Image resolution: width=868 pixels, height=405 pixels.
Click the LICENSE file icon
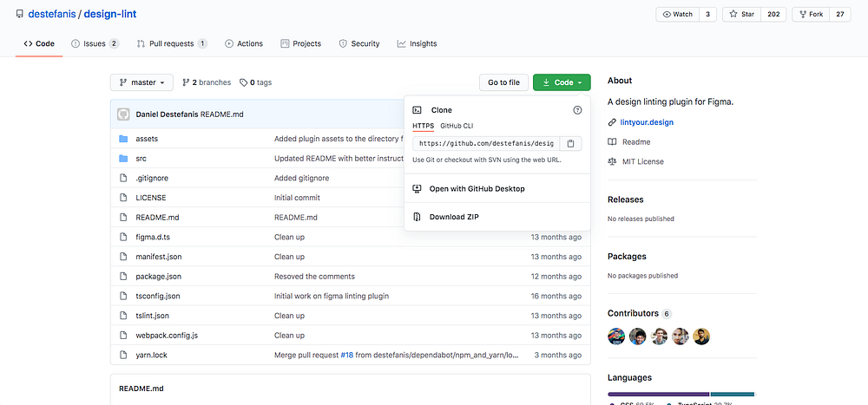coord(123,198)
